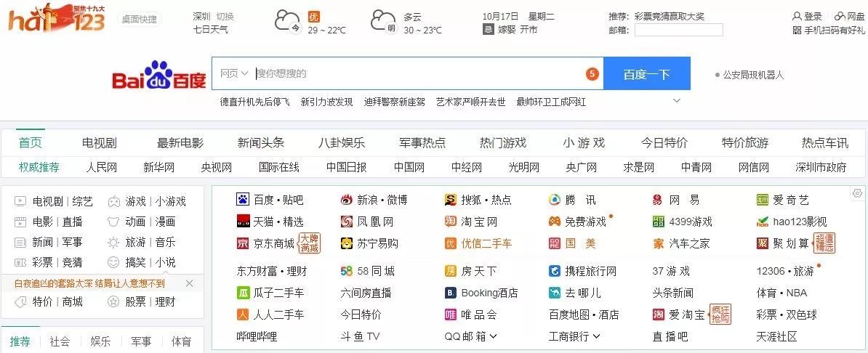The image size is (868, 353).
Task: Close the 白夜追凶 news banner
Action: point(189,283)
